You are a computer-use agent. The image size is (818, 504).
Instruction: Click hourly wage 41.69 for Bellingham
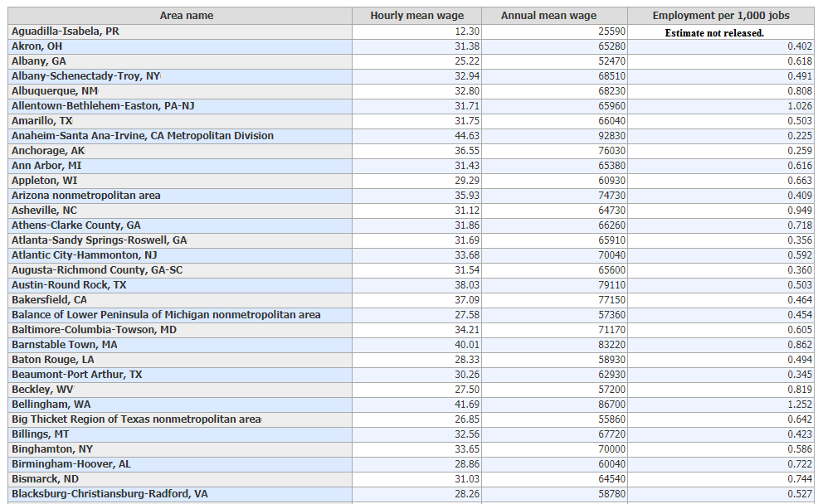tap(467, 405)
